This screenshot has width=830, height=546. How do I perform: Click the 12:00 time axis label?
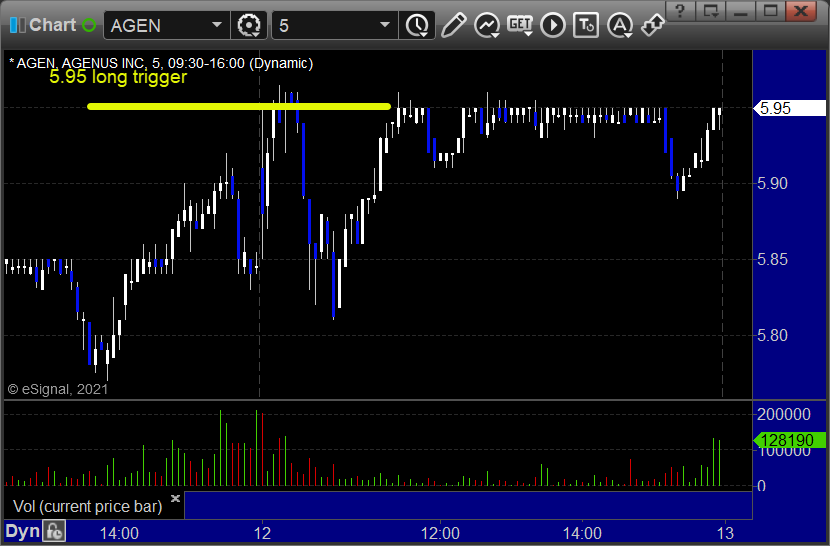click(x=440, y=533)
